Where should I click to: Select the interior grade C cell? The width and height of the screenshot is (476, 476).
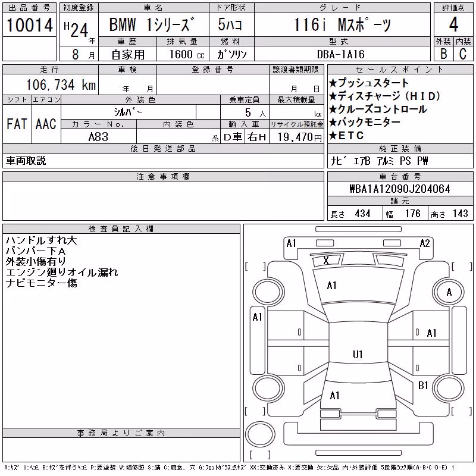[x=463, y=54]
